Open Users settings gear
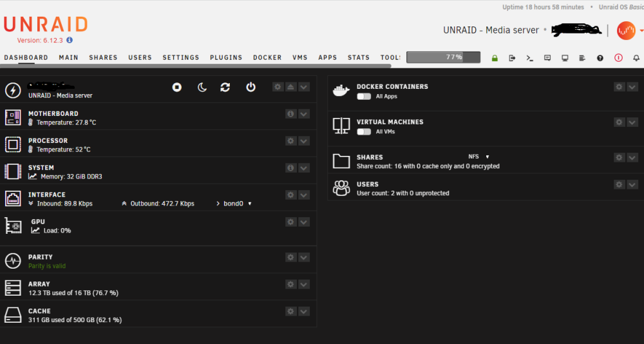The height and width of the screenshot is (344, 644). point(620,184)
